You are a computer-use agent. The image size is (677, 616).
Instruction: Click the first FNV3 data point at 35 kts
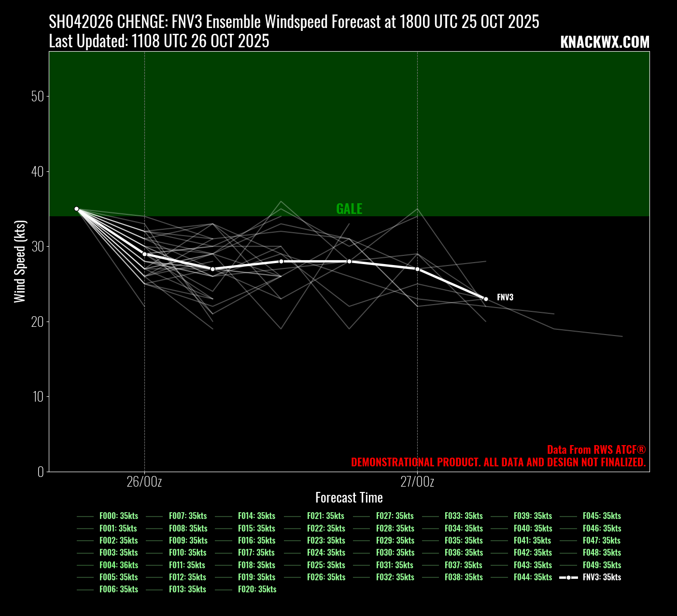point(76,209)
